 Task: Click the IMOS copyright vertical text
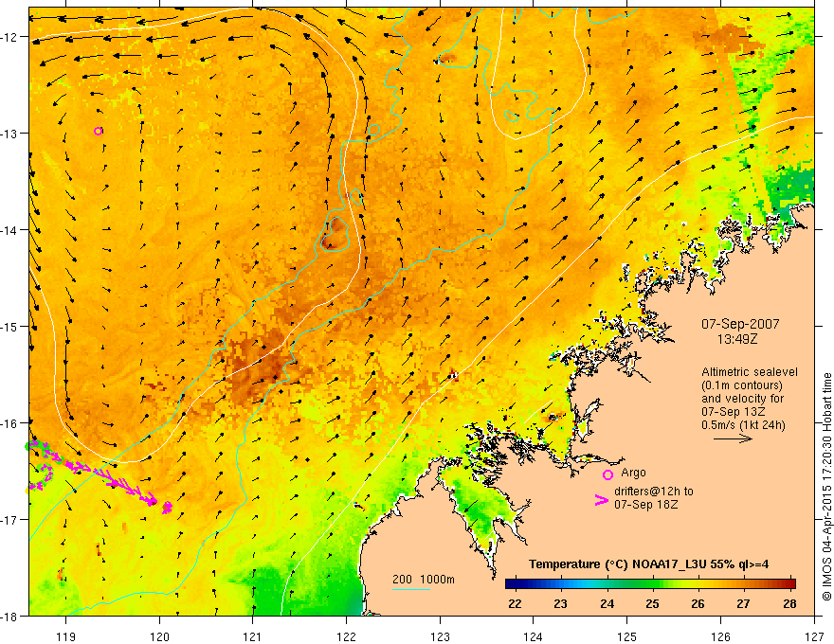click(x=826, y=487)
